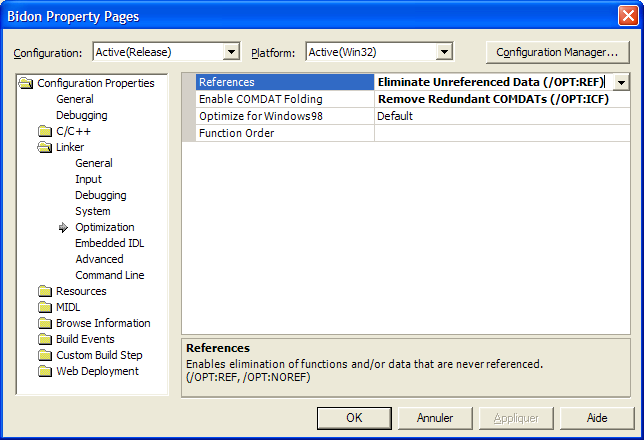The width and height of the screenshot is (644, 440).
Task: Click the Custom Build Step folder icon
Action: (45, 355)
